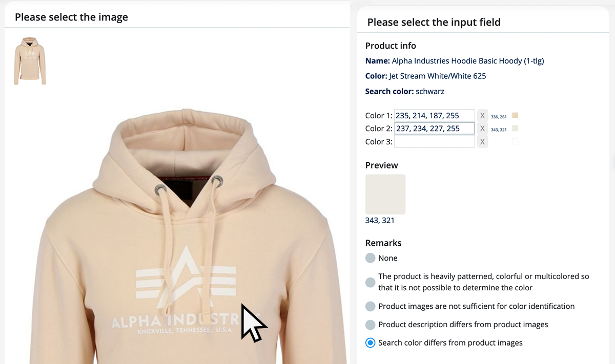Image resolution: width=615 pixels, height=364 pixels.
Task: Focus the Color 2 input field
Action: (x=435, y=129)
